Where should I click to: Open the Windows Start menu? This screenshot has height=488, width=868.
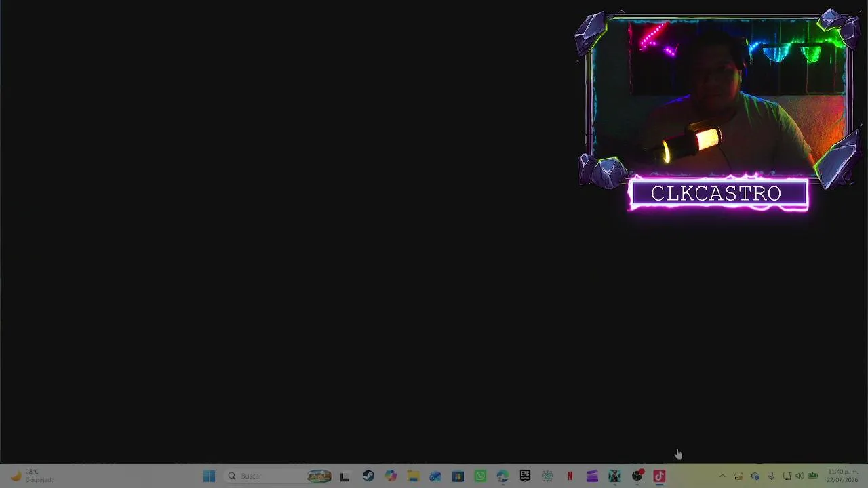click(x=209, y=476)
